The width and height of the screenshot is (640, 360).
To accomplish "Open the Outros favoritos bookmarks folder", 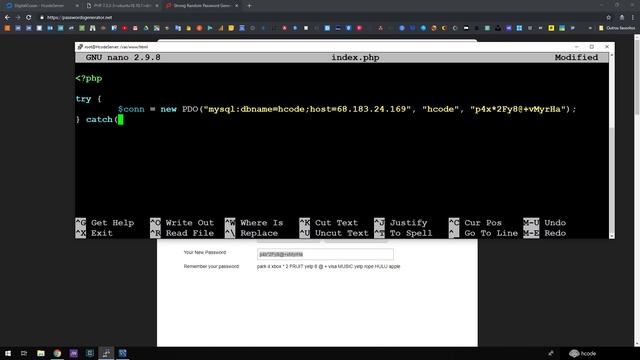I will tap(617, 28).
